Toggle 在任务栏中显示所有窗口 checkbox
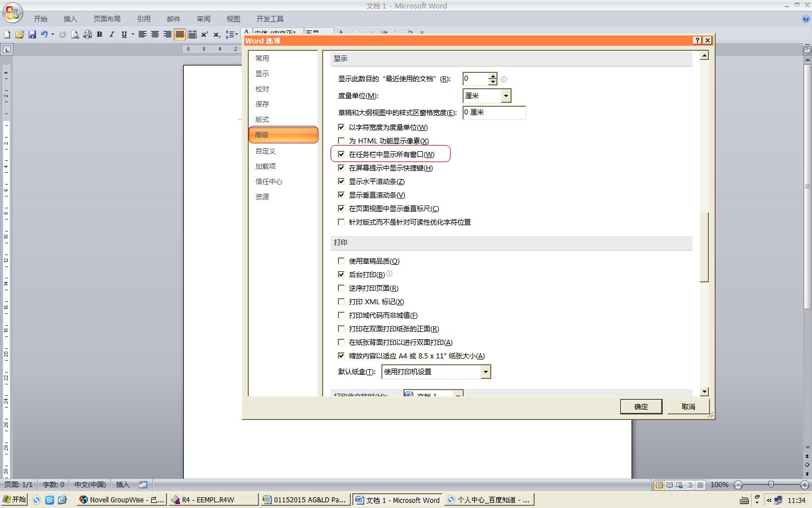The width and height of the screenshot is (812, 508). [x=341, y=154]
